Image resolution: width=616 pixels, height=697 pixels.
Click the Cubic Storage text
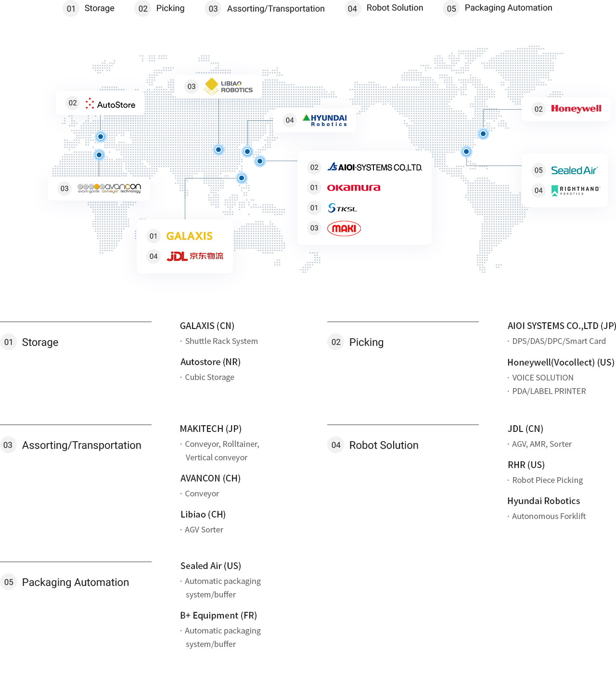(x=210, y=377)
